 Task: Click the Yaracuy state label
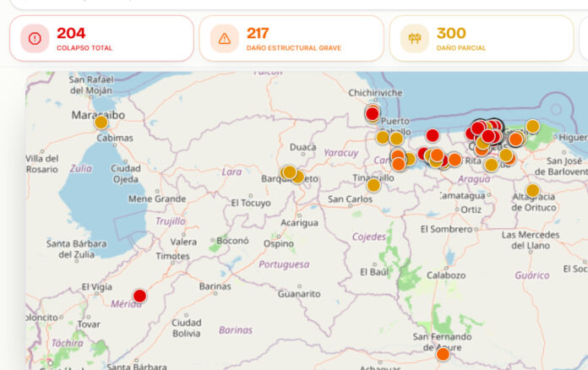(x=340, y=153)
